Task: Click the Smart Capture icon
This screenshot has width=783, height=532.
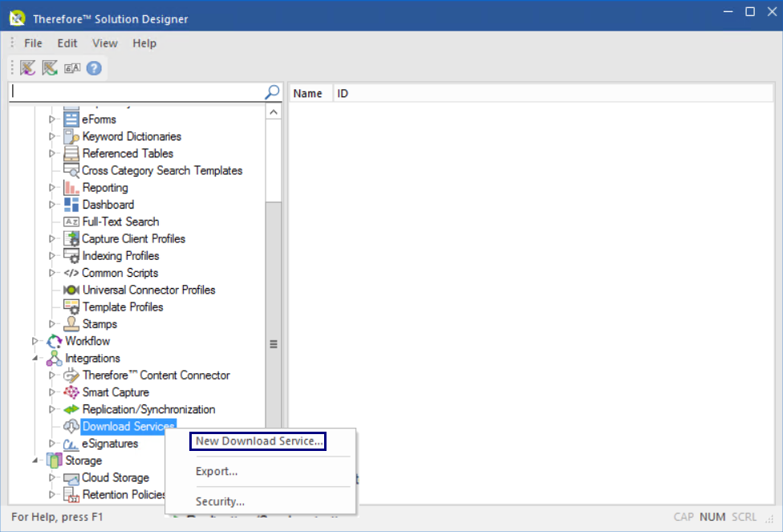Action: pos(71,392)
